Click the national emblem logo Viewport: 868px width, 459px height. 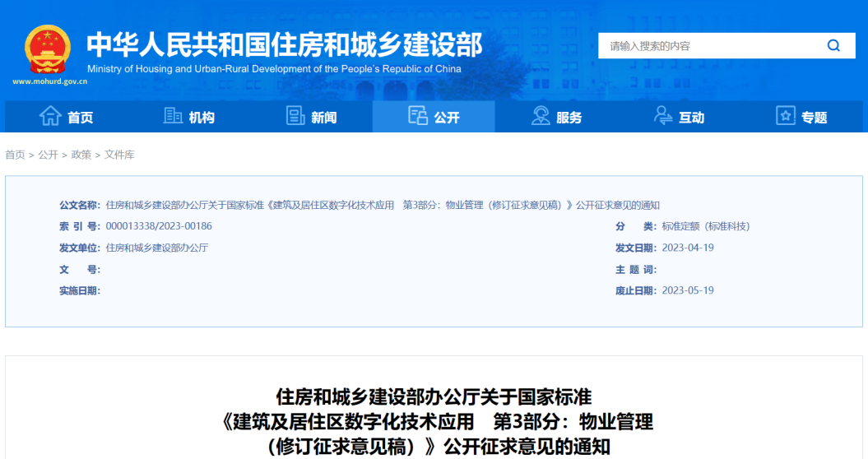pos(48,49)
